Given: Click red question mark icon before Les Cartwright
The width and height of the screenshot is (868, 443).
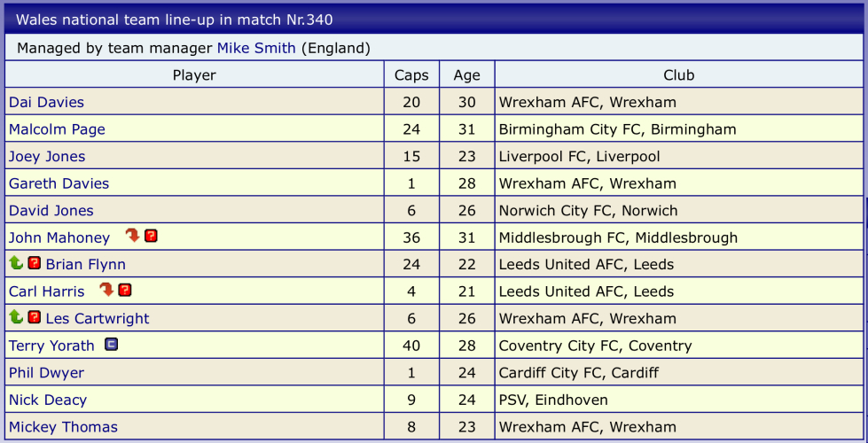Looking at the screenshot, I should point(35,317).
